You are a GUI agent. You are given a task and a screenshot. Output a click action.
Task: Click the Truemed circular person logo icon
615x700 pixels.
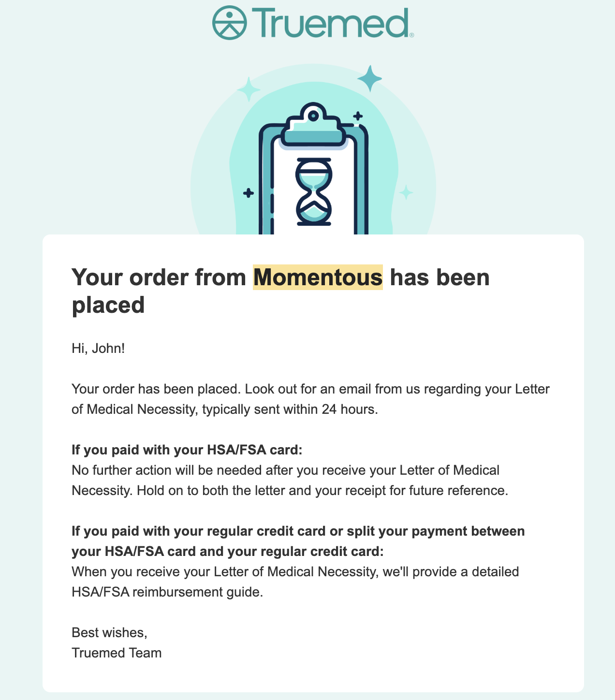[230, 23]
